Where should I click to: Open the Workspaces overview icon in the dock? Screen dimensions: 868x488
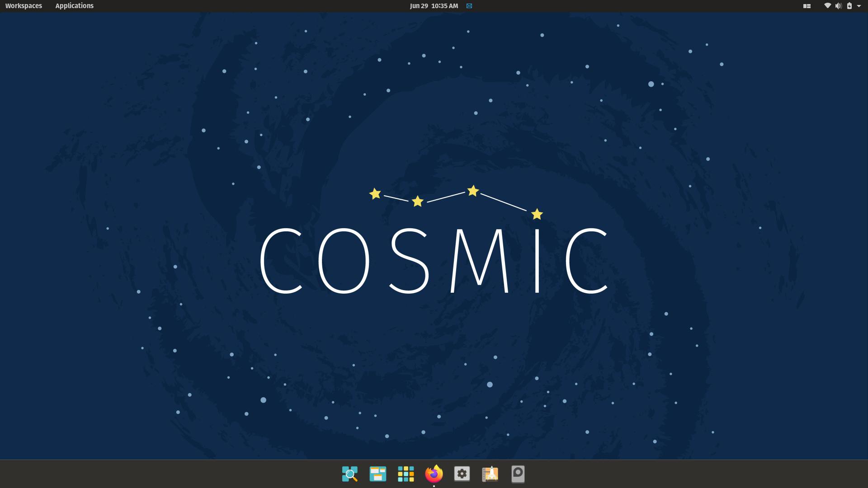(377, 474)
